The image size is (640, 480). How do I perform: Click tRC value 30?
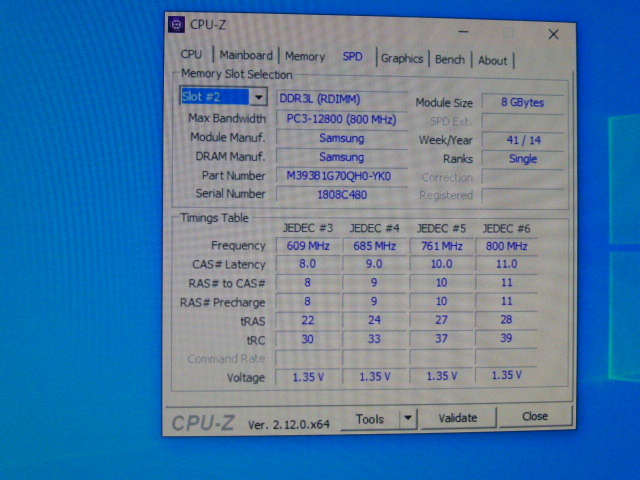pyautogui.click(x=308, y=339)
